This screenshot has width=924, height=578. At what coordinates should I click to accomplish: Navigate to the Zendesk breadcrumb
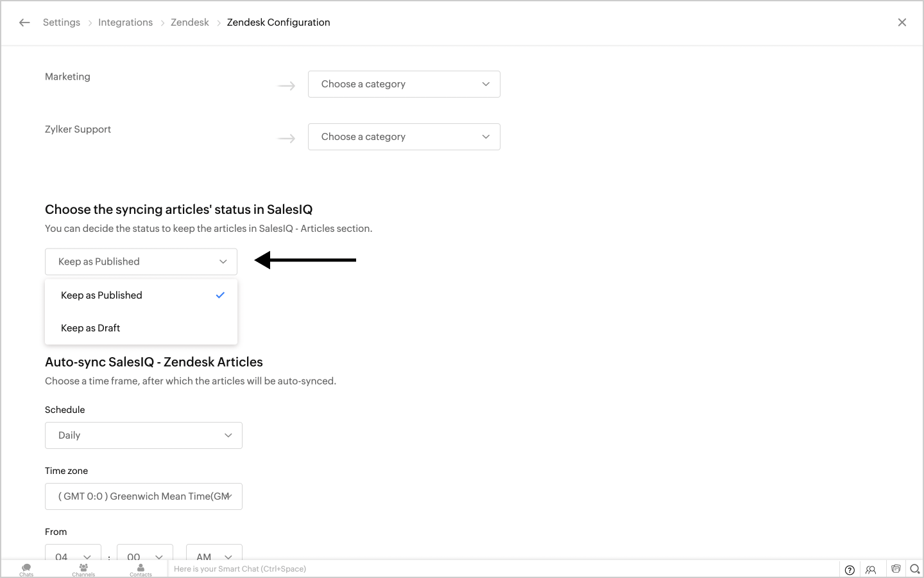[x=190, y=22]
